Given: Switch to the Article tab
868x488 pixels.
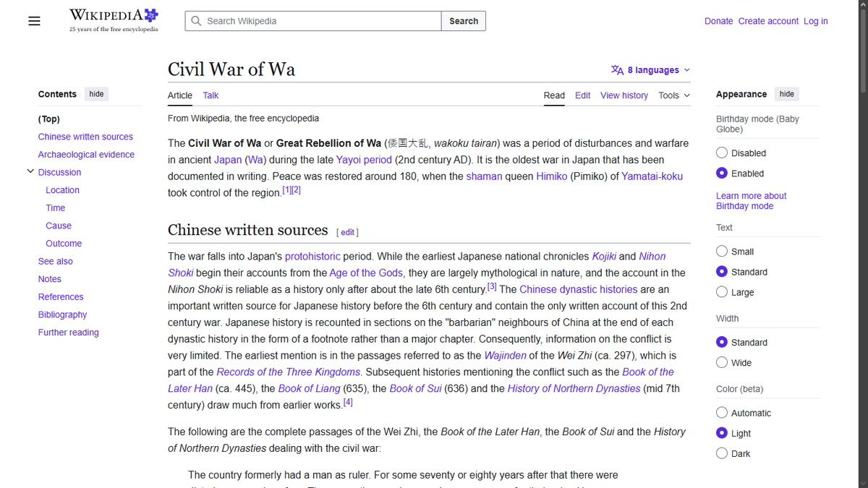Looking at the screenshot, I should coord(180,95).
